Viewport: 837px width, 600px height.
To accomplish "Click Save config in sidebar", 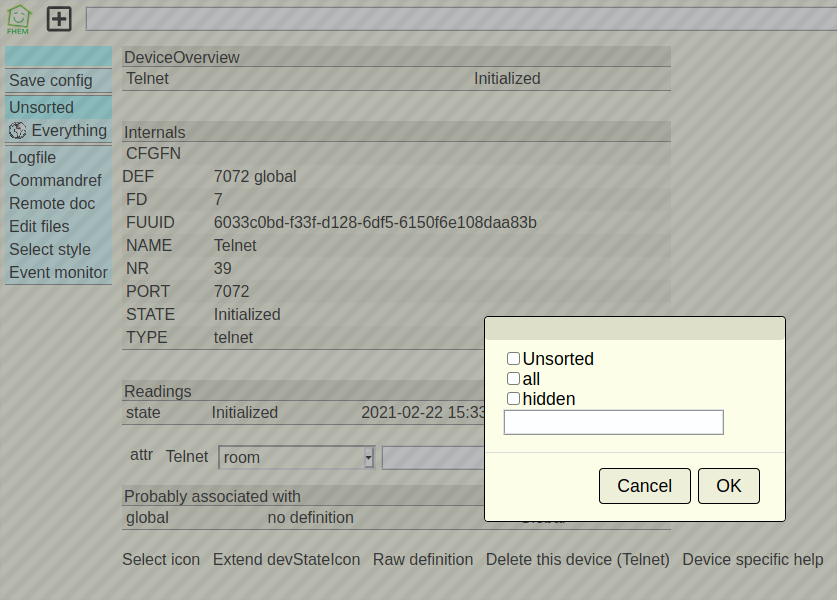I will click(x=51, y=80).
